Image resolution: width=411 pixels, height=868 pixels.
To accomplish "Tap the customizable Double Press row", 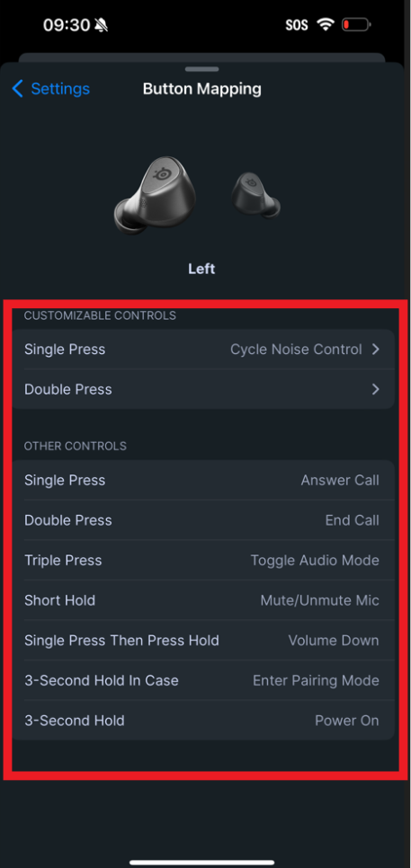I will 202,389.
